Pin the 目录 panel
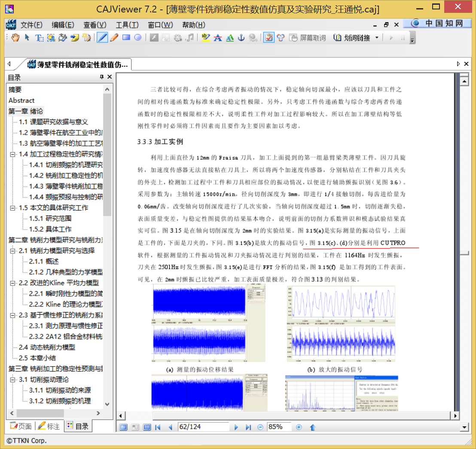The height and width of the screenshot is (449, 476). point(102,77)
